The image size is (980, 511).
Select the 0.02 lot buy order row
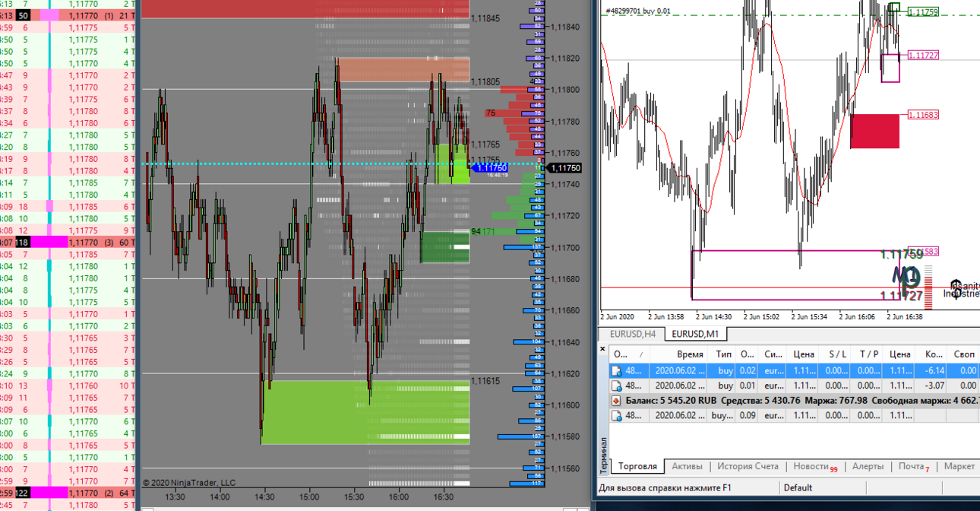coord(795,371)
